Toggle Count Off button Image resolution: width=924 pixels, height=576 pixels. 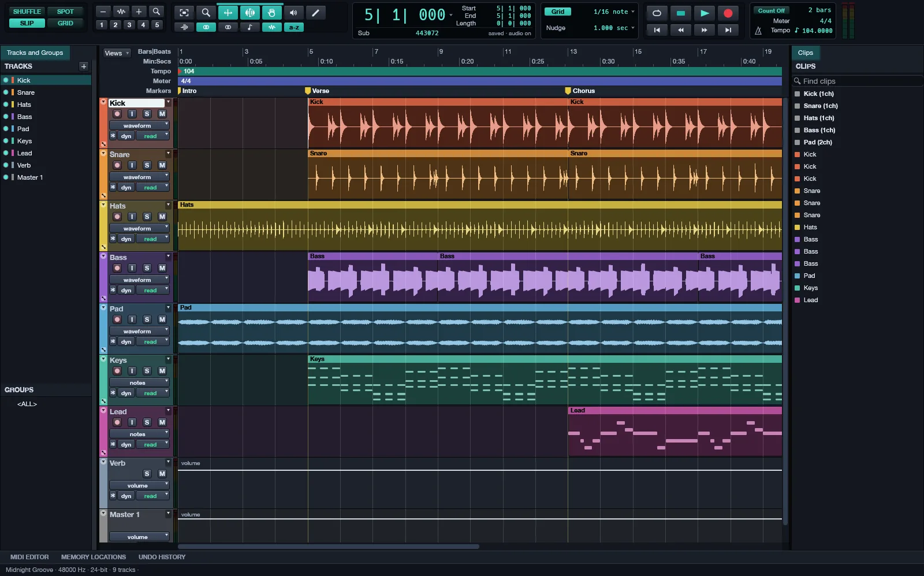[x=771, y=11]
